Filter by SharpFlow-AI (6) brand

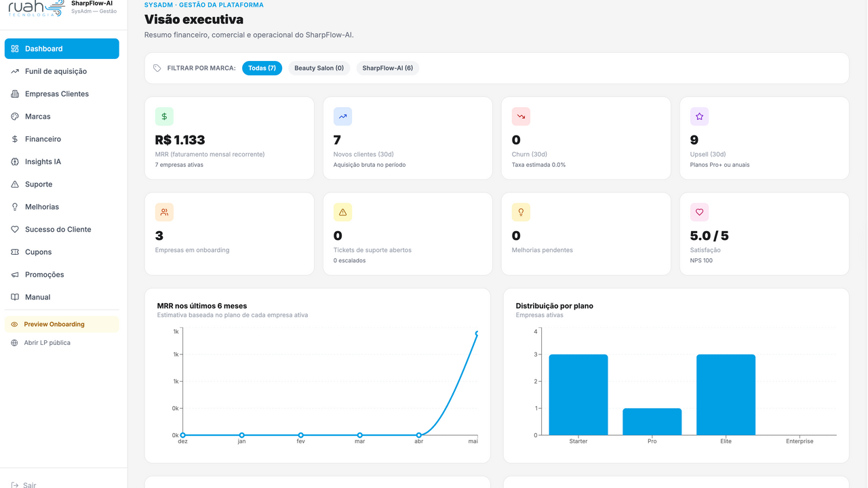click(x=388, y=68)
